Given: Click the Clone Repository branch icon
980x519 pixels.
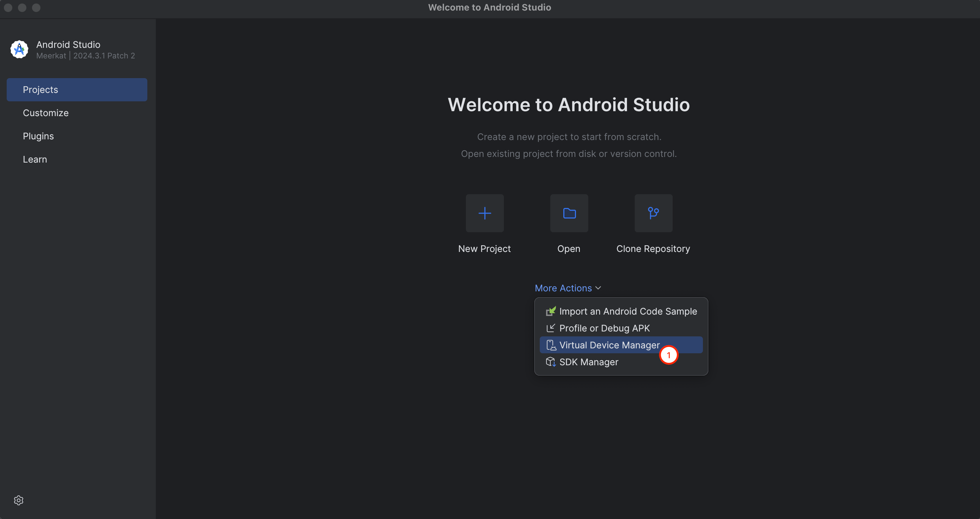Looking at the screenshot, I should pos(653,213).
